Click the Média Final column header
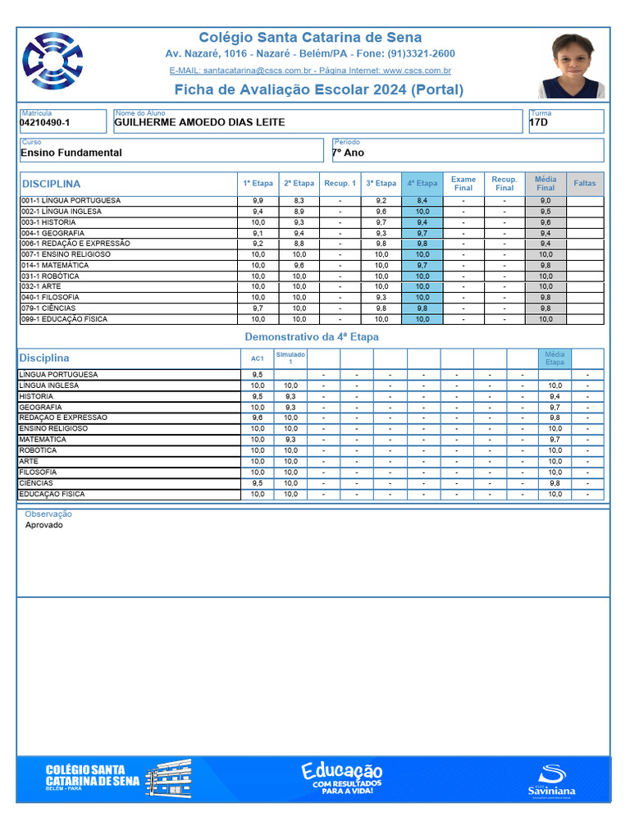Viewport: 630px width, 840px height. [x=546, y=184]
